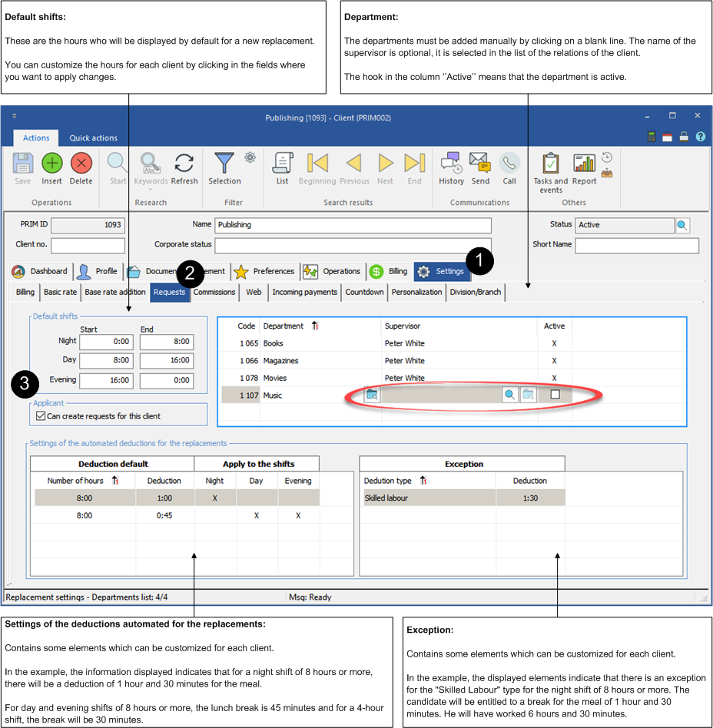Go to the Previous search result
713x728 pixels.
[354, 164]
